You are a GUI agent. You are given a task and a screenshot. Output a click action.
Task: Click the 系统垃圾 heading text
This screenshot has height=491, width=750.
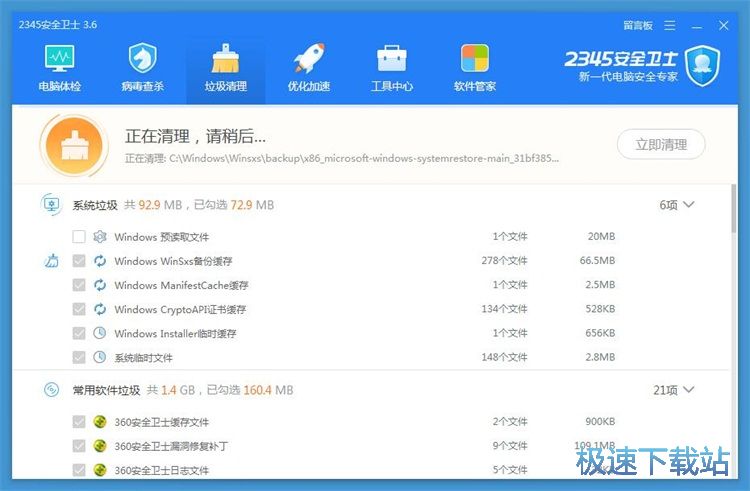(95, 205)
